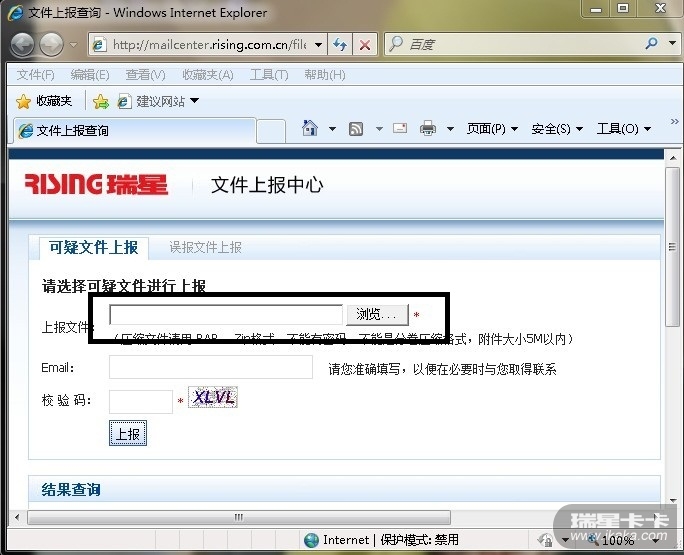Click the search magnifier button at search box's right end
This screenshot has width=684, height=555.
pyautogui.click(x=651, y=44)
